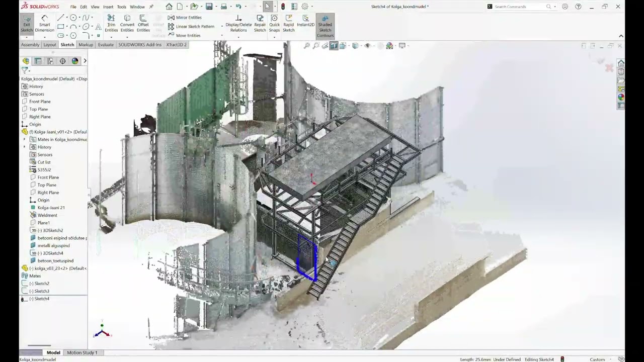644x362 pixels.
Task: Open the Quick Snaps dropdown arrow
Action: tap(274, 37)
